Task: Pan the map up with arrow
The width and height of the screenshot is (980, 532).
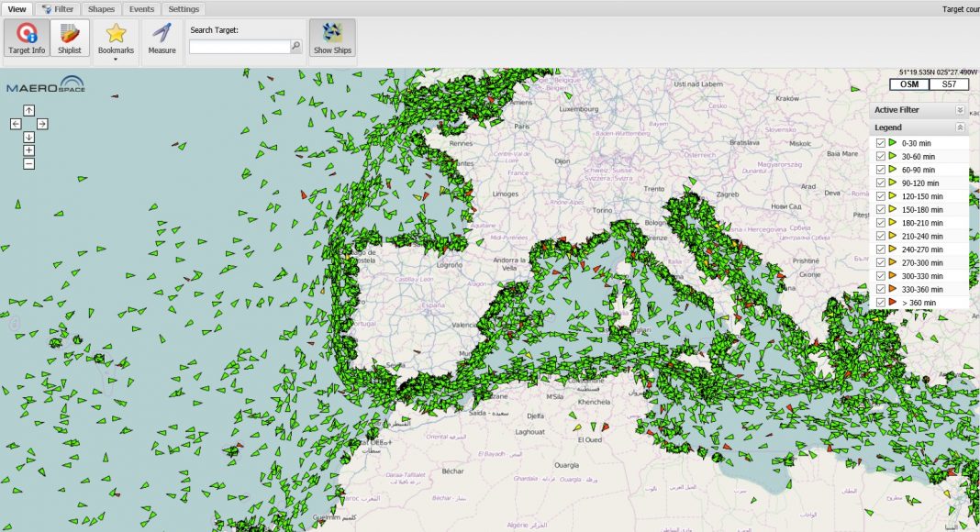Action: click(28, 110)
